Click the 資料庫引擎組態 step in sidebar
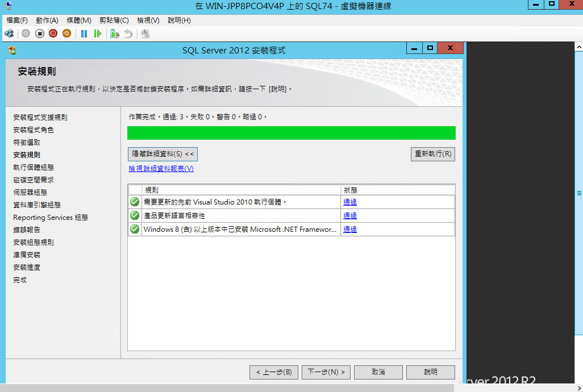The image size is (583, 392). tap(37, 205)
